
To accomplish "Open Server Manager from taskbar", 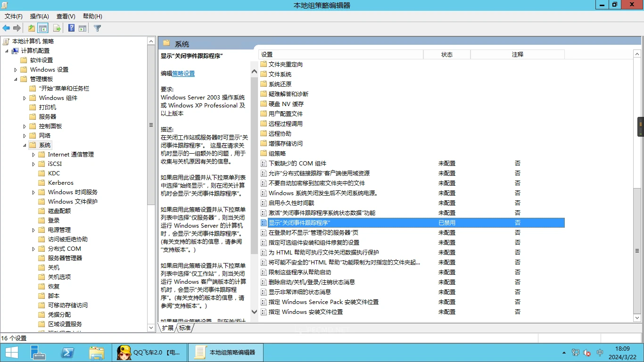I will (38, 352).
